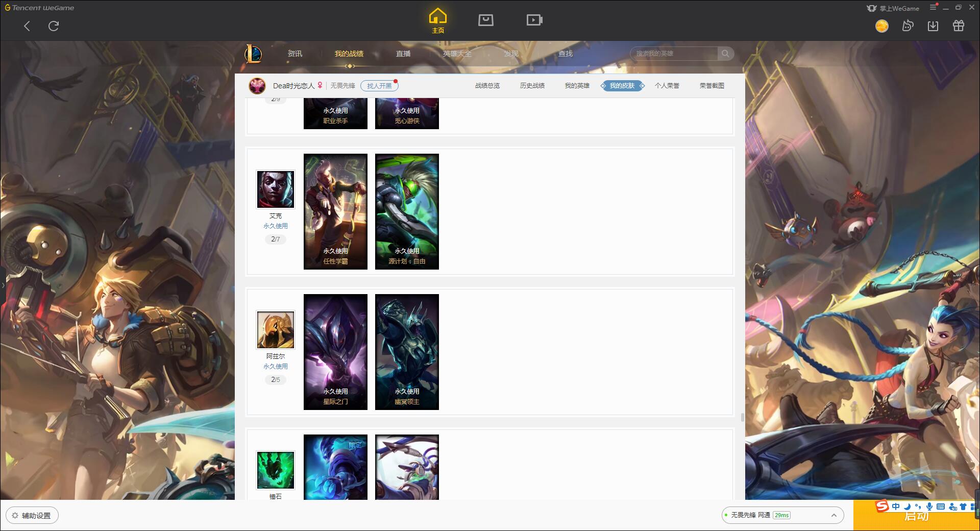Focus the 搜索我的英雄 search field
Image resolution: width=980 pixels, height=531 pixels.
[674, 54]
